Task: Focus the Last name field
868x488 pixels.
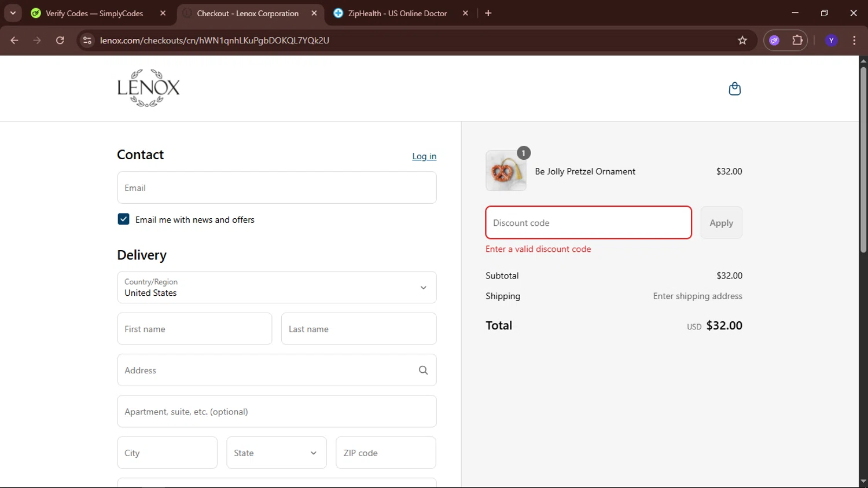Action: point(359,329)
